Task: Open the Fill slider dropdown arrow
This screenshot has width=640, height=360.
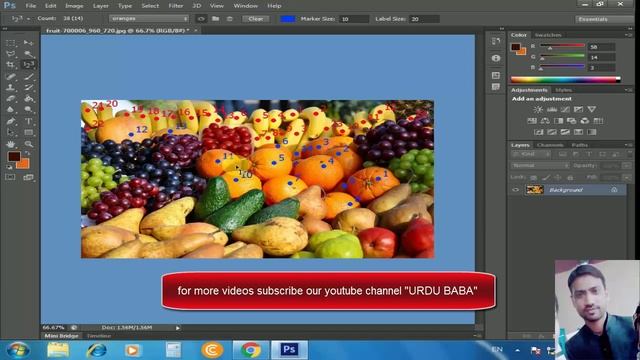Action: click(627, 178)
